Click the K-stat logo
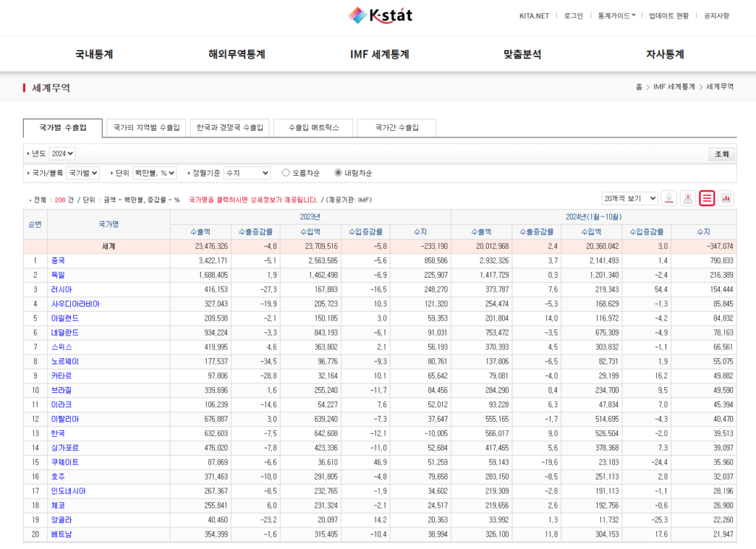Image resolution: width=756 pixels, height=549 pixels. point(380,16)
